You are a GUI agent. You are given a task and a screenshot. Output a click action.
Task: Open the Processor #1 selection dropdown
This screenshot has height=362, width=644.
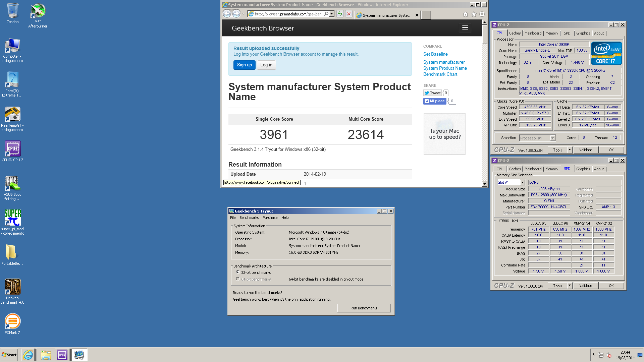[x=552, y=138]
